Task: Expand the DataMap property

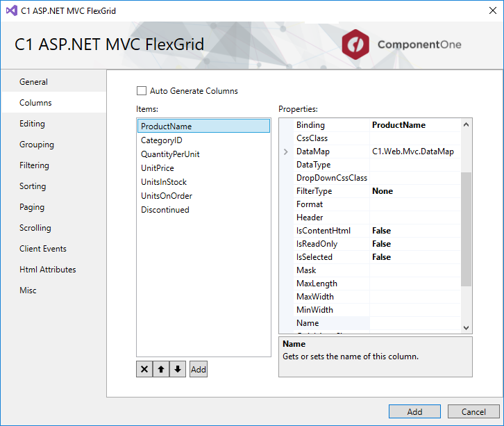Action: (x=286, y=151)
